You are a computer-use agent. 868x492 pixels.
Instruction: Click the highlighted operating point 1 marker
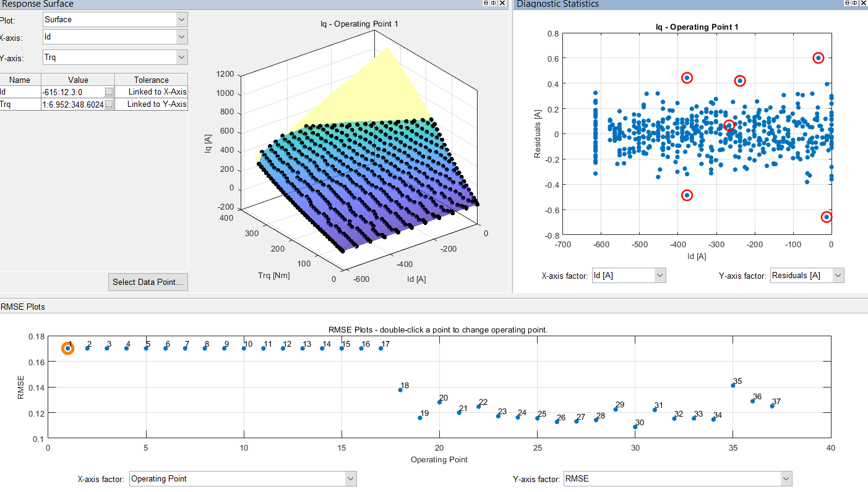[x=67, y=347]
